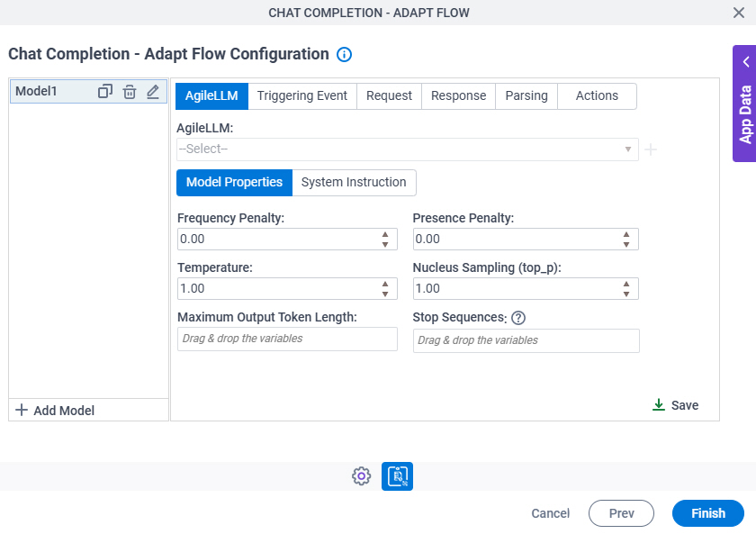This screenshot has width=756, height=534.
Task: Save the model settings
Action: 675,405
